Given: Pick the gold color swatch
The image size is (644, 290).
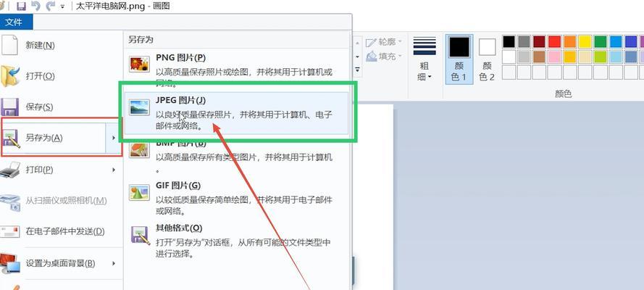Looking at the screenshot, I should [x=570, y=57].
